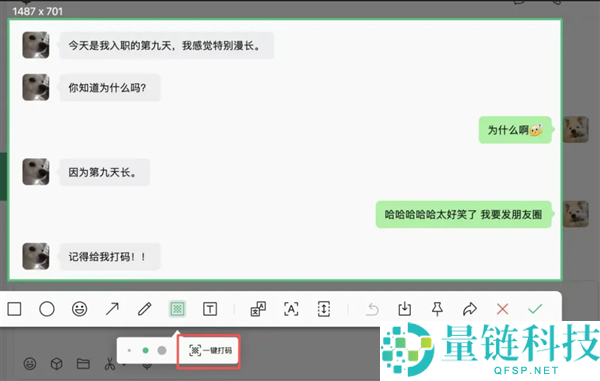Viewport: 600px width, 381px height.
Task: Click the translate screenshot icon
Action: coord(258,309)
